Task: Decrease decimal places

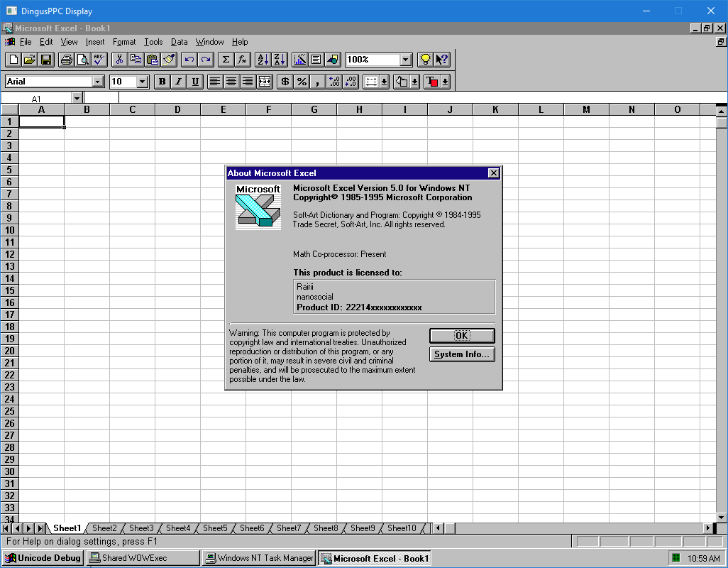Action: coord(351,82)
